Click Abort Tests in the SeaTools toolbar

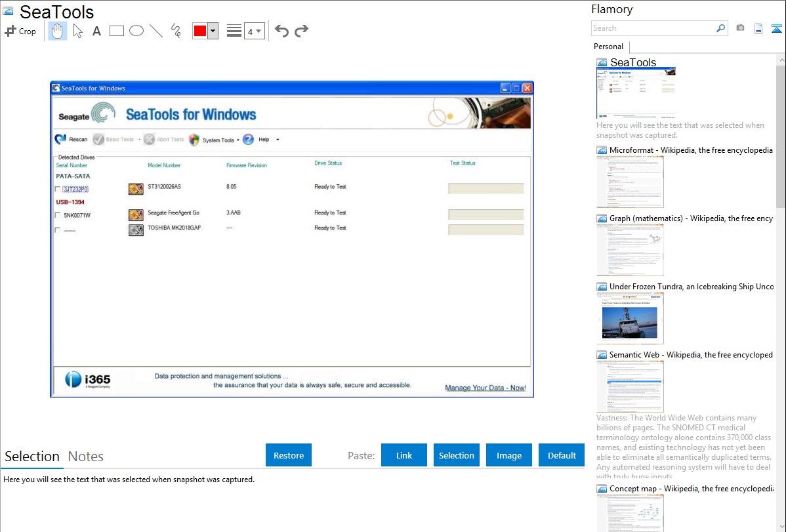point(164,139)
